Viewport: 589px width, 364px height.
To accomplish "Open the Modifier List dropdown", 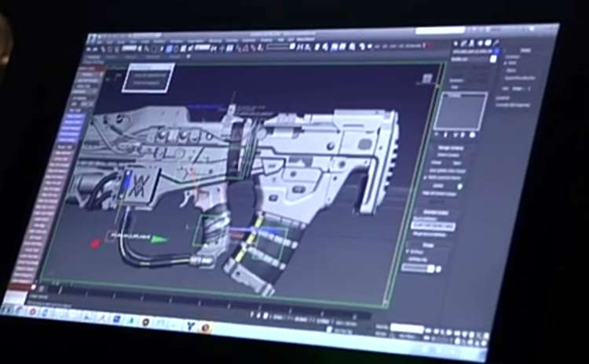I will 474,60.
